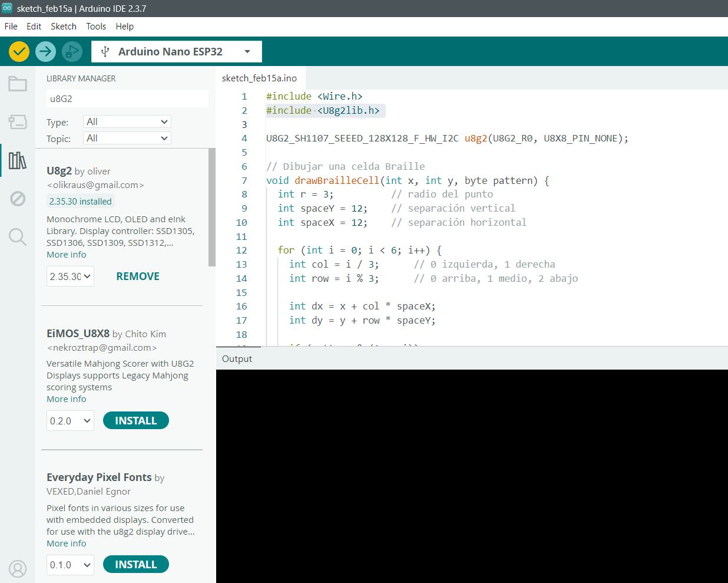Open More info for Everyday Pixel Fonts
Image resolution: width=728 pixels, height=583 pixels.
coord(67,544)
